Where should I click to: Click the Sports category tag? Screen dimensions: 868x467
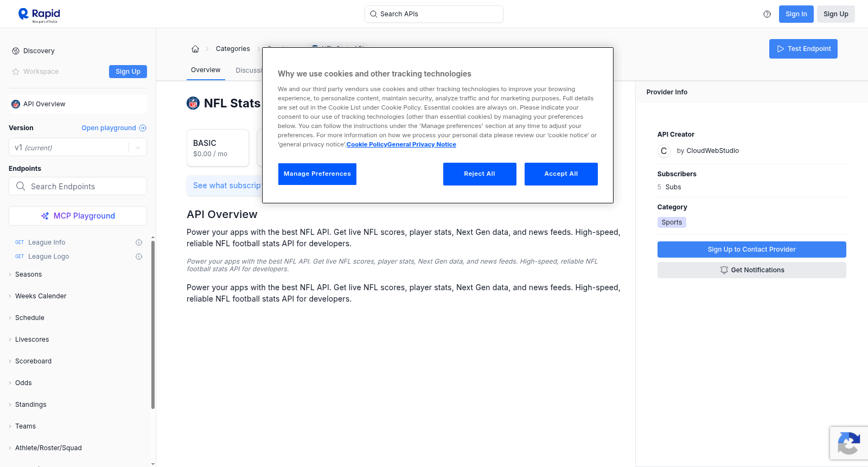[672, 222]
